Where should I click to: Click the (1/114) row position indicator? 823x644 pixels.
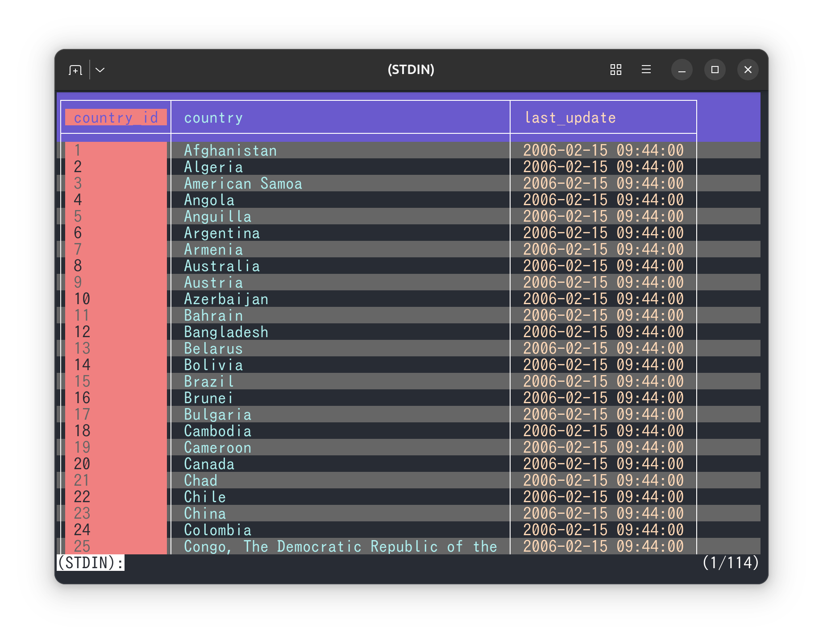(731, 563)
